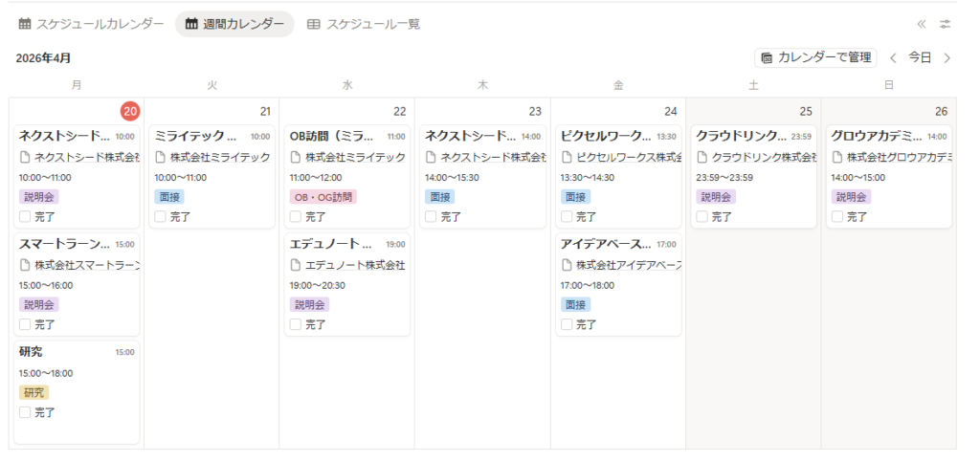Viewport: 980px width, 462px height.
Task: Click 今日 button
Action: [x=920, y=58]
